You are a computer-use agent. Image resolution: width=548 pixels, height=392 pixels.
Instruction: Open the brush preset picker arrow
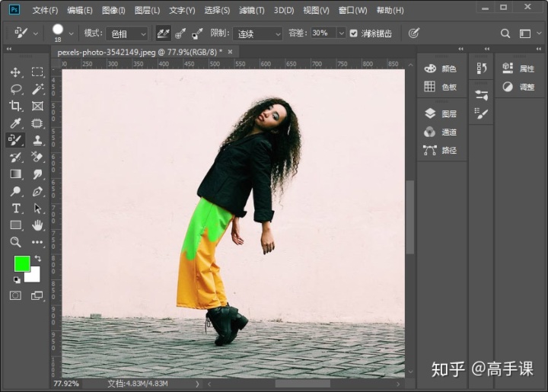tap(72, 34)
